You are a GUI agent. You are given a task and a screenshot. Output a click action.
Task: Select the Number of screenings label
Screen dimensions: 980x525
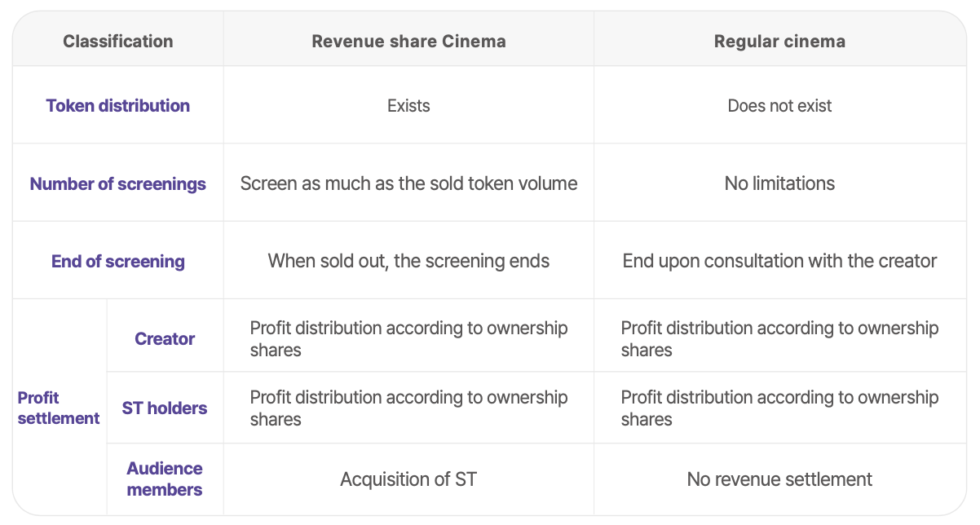click(x=118, y=183)
